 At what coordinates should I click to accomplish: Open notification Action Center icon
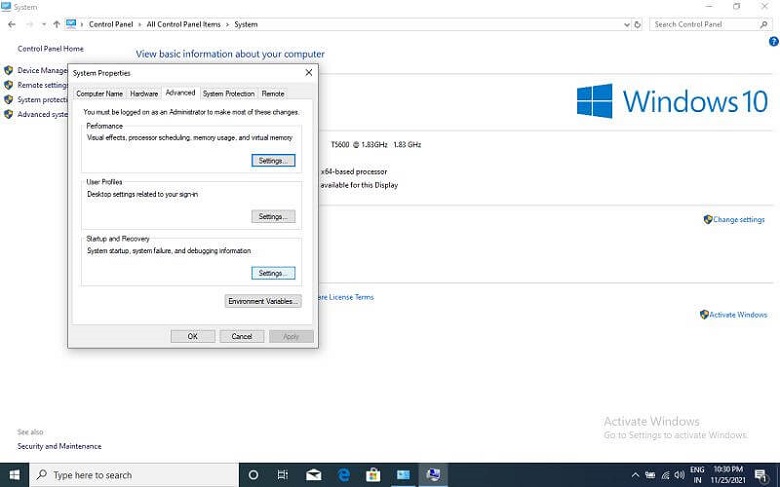(x=762, y=475)
